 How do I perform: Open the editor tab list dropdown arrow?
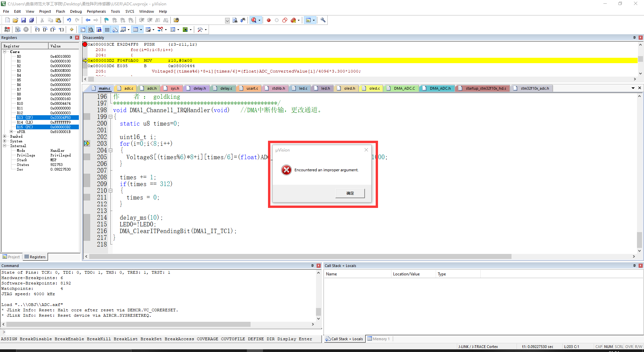(x=633, y=88)
